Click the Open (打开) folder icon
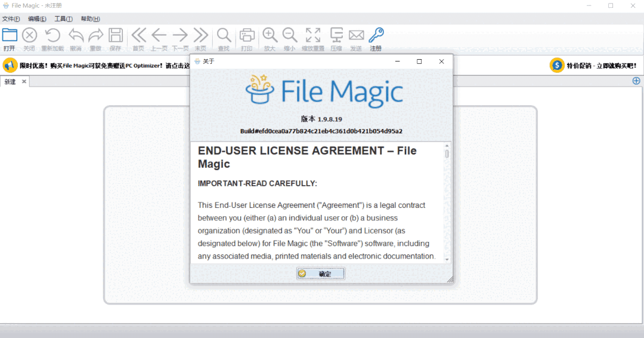 coord(10,35)
